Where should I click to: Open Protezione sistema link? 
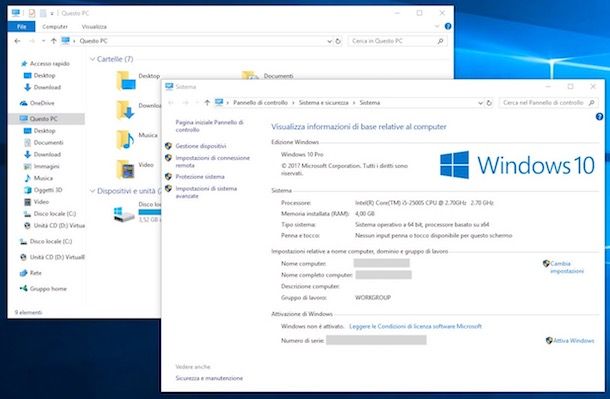[200, 177]
